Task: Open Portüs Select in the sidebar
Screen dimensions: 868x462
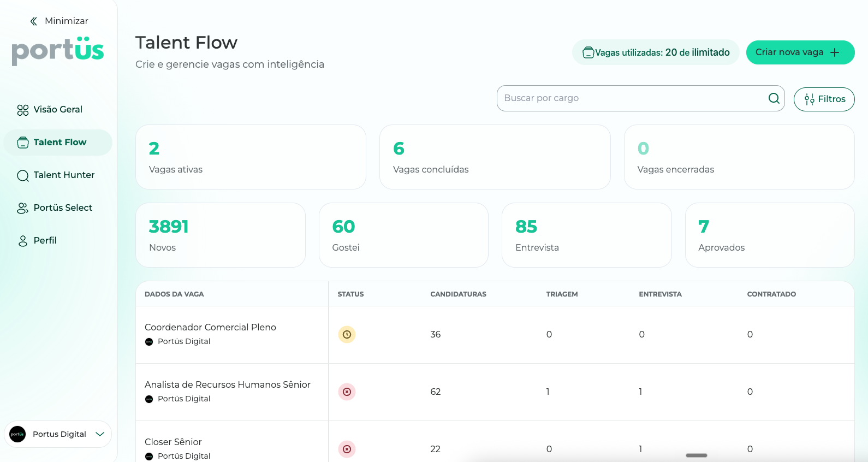Action: 58,208
